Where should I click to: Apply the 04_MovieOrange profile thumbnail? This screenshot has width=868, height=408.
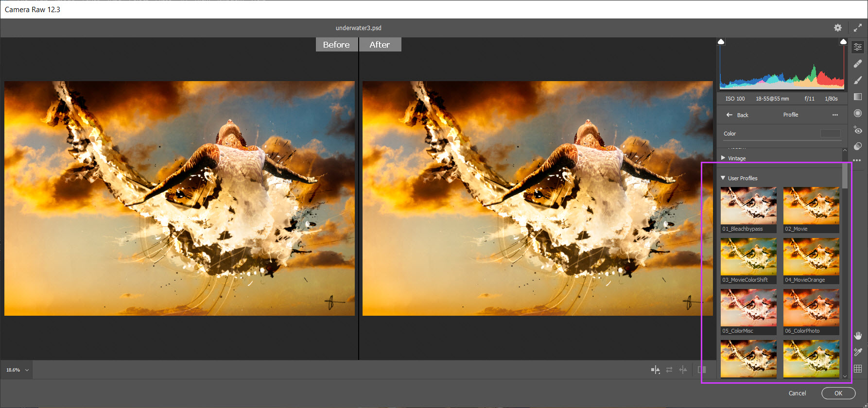(x=811, y=256)
